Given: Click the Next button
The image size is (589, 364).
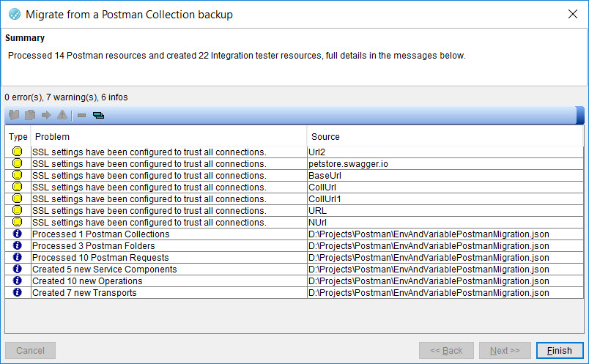Looking at the screenshot, I should pyautogui.click(x=505, y=351).
